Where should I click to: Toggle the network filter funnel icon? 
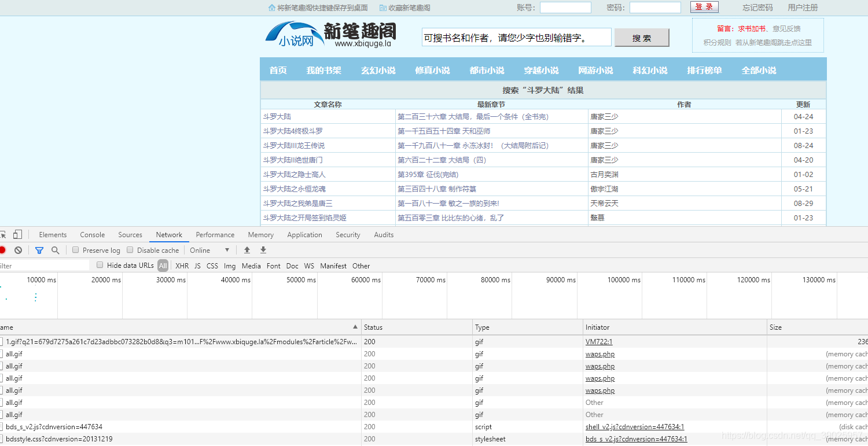[x=39, y=250]
